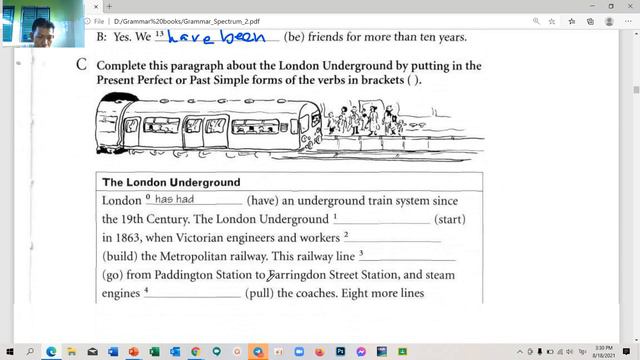Open Photoshop from taskbar
This screenshot has height=360, width=640.
tap(340, 351)
